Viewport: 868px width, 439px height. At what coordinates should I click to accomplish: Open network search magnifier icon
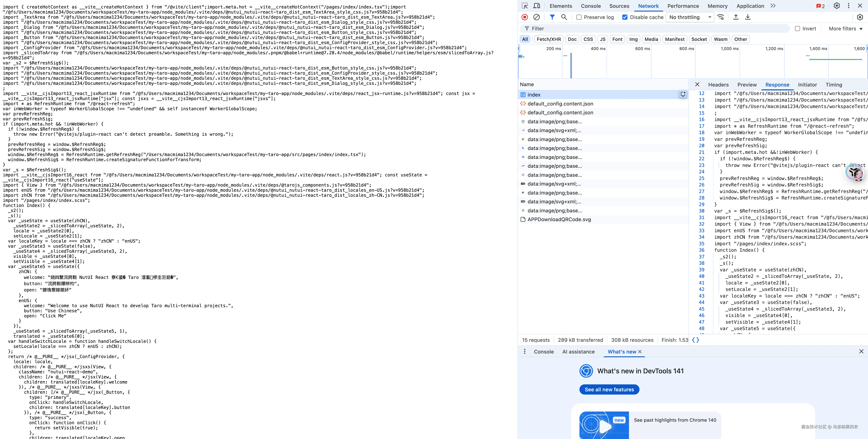point(564,17)
